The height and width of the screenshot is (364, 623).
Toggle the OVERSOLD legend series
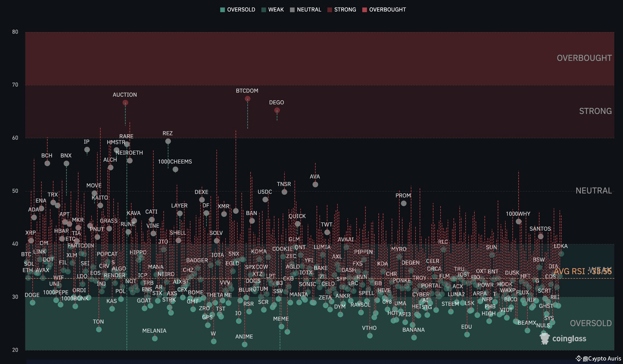(x=237, y=10)
